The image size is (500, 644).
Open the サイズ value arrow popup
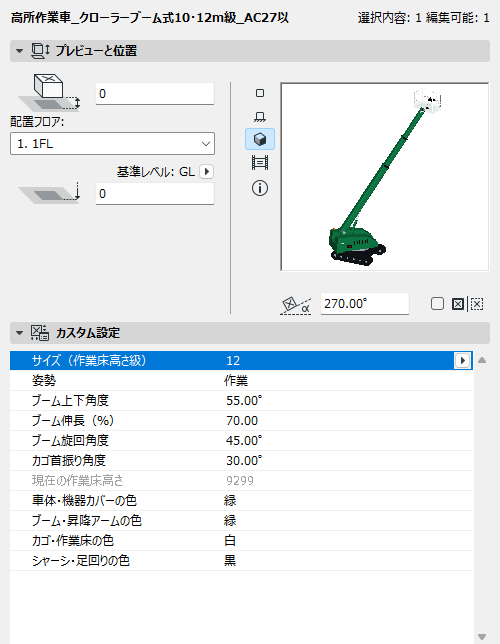pos(462,361)
